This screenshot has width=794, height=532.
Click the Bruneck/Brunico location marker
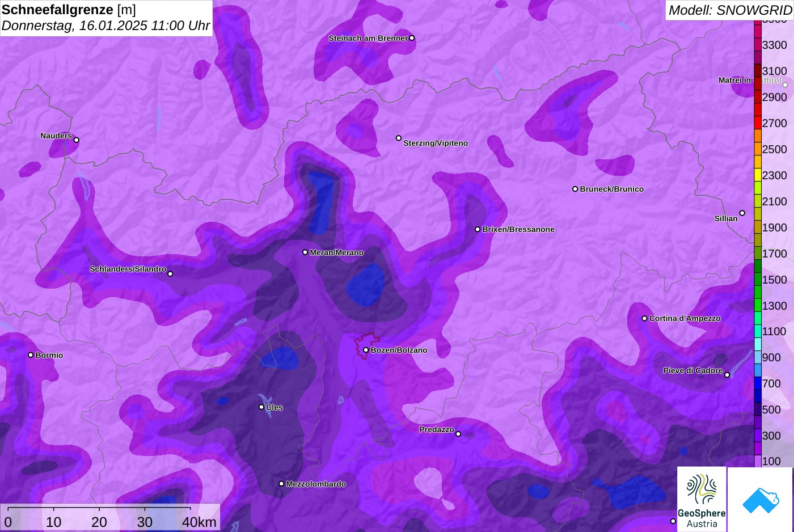tap(575, 189)
